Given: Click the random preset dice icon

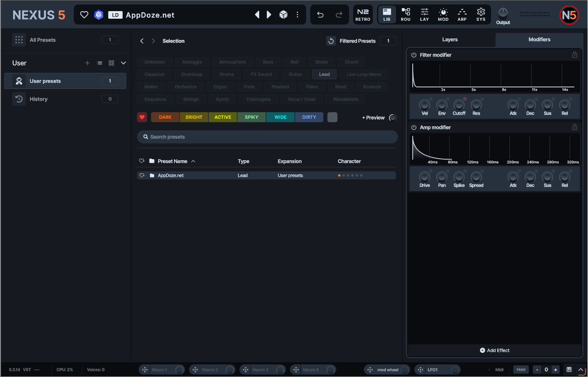Looking at the screenshot, I should click(x=283, y=15).
